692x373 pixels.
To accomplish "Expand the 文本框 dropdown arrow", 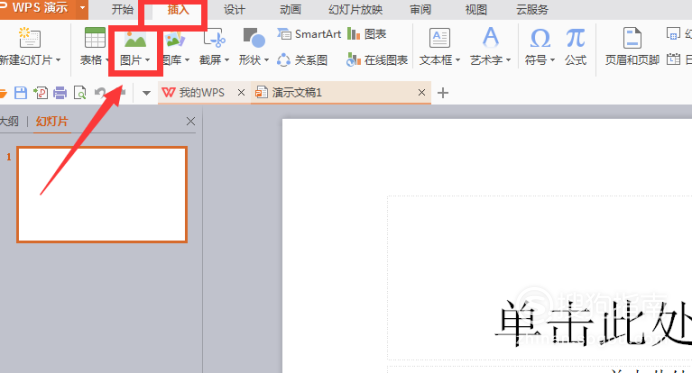I will click(458, 60).
